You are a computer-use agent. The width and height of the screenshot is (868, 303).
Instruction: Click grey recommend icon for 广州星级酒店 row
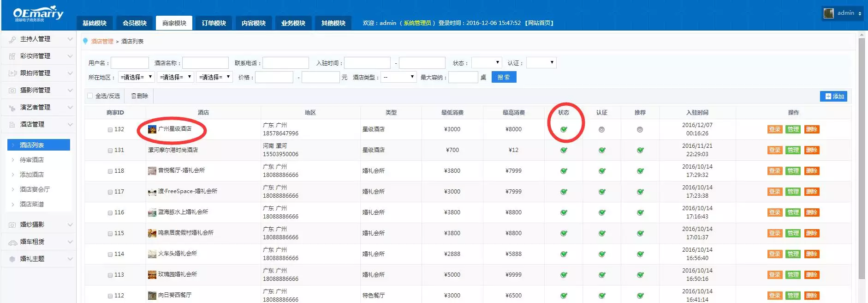(x=640, y=130)
